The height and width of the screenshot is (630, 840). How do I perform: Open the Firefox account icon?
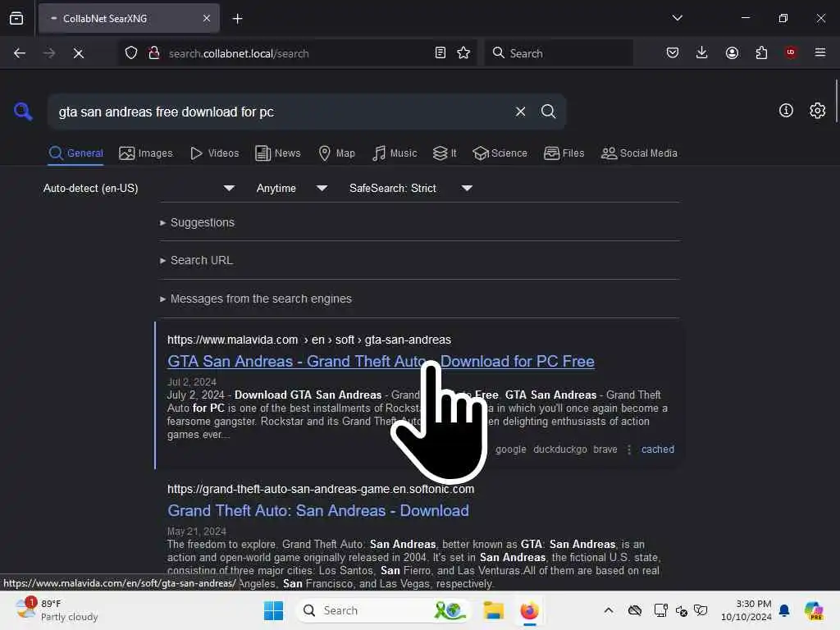coord(732,53)
